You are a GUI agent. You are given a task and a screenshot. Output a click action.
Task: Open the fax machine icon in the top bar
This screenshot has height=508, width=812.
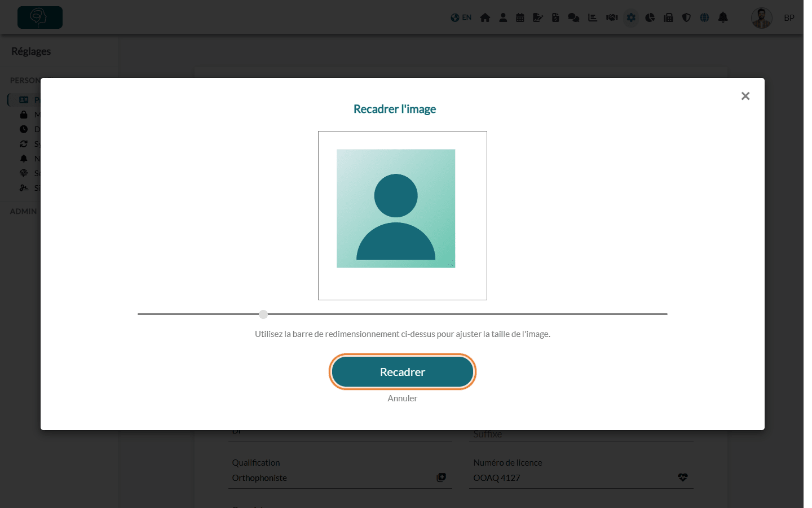(668, 17)
